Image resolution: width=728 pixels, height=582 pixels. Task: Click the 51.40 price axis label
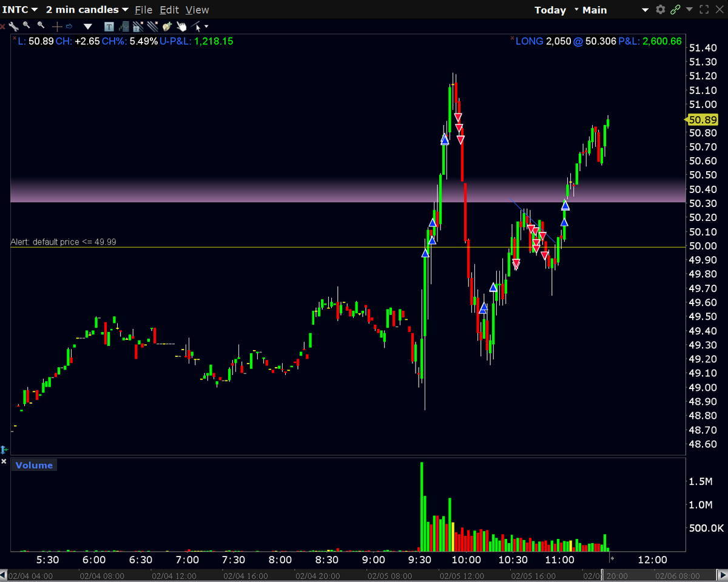click(702, 48)
